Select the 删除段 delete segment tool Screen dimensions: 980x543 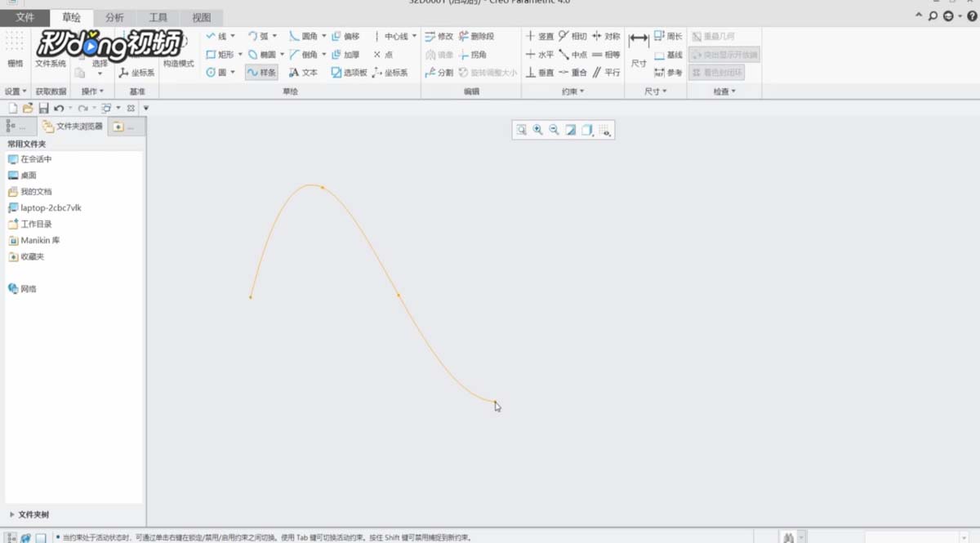(476, 37)
